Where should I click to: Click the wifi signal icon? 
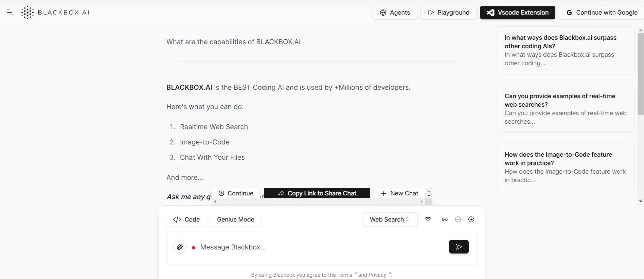click(428, 219)
